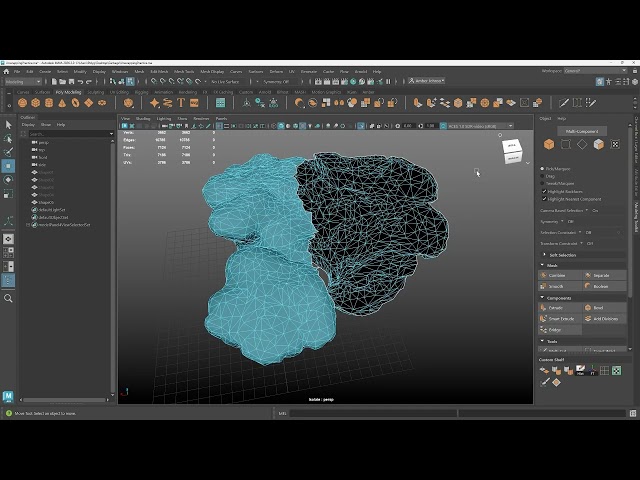This screenshot has width=640, height=480.
Task: Select UV component mode icon in toolkit
Action: [x=615, y=144]
